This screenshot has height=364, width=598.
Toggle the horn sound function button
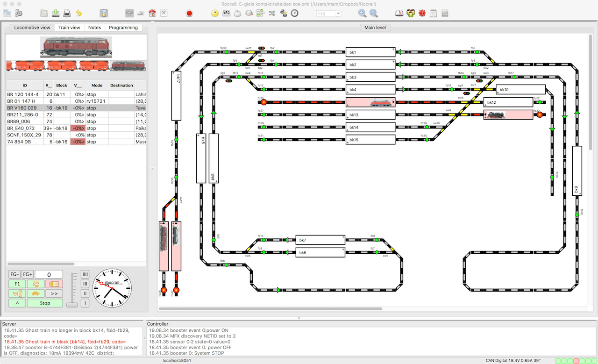(17, 293)
